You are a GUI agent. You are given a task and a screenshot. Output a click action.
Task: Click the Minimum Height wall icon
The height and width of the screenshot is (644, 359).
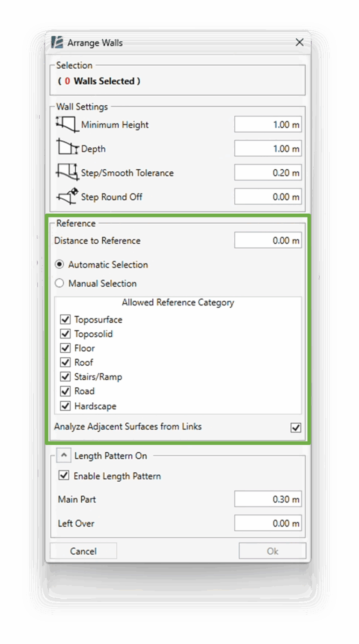pyautogui.click(x=67, y=124)
